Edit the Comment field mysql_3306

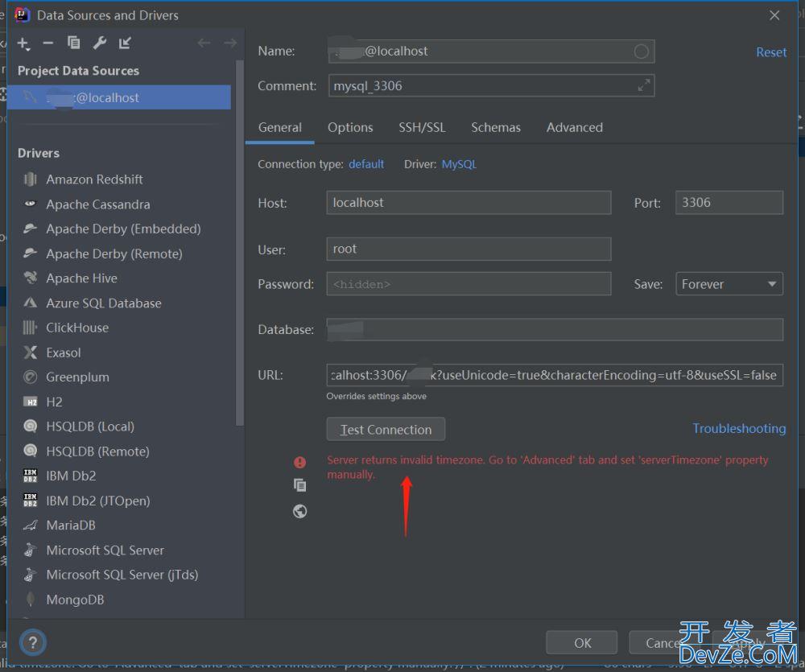coord(491,86)
